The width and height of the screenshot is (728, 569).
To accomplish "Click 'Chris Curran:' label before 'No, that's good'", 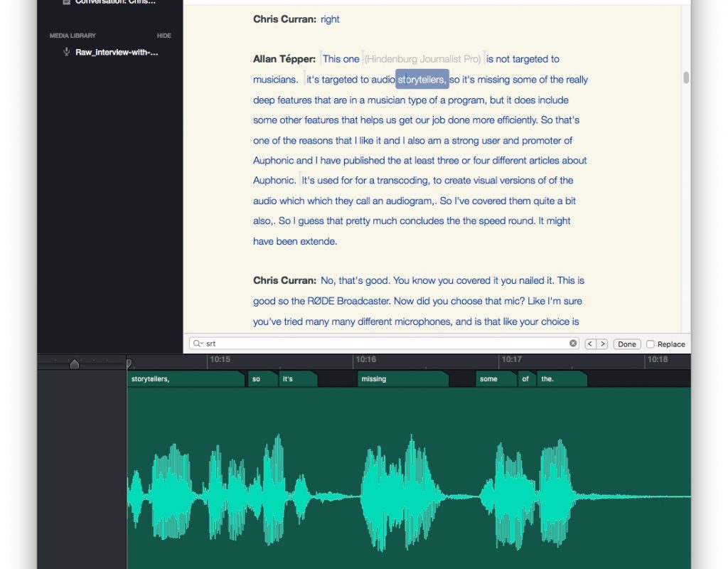I will pyautogui.click(x=284, y=280).
